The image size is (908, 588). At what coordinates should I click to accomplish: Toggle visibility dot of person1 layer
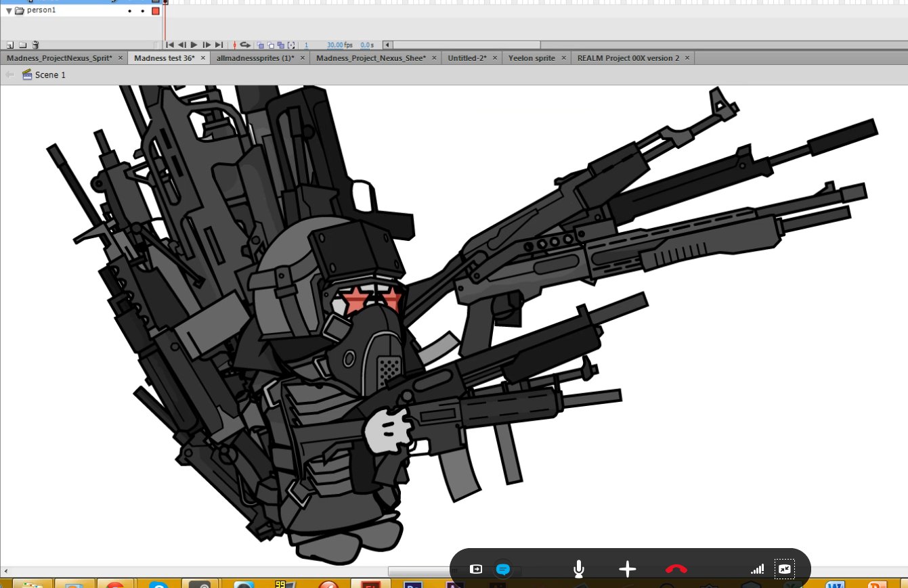[129, 11]
